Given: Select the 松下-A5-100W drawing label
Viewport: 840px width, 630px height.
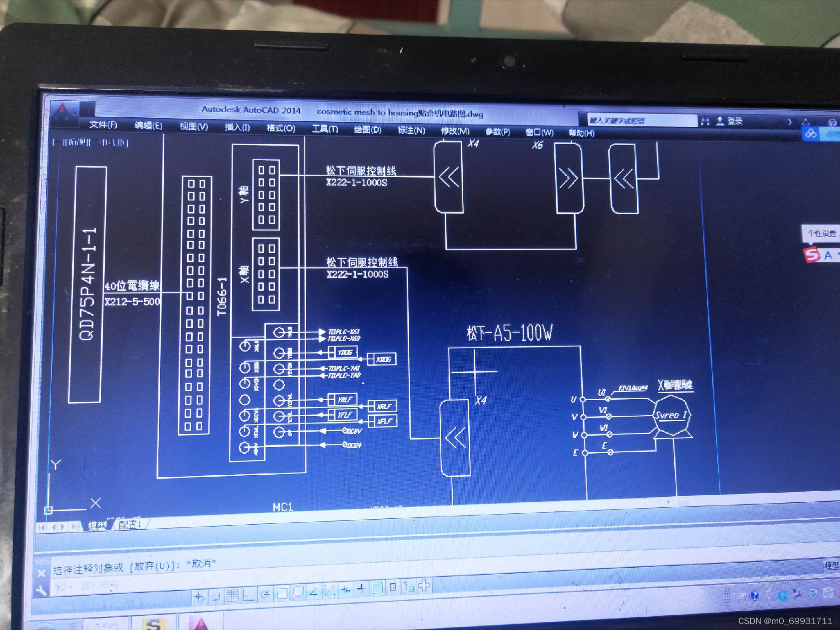Looking at the screenshot, I should coord(509,333).
